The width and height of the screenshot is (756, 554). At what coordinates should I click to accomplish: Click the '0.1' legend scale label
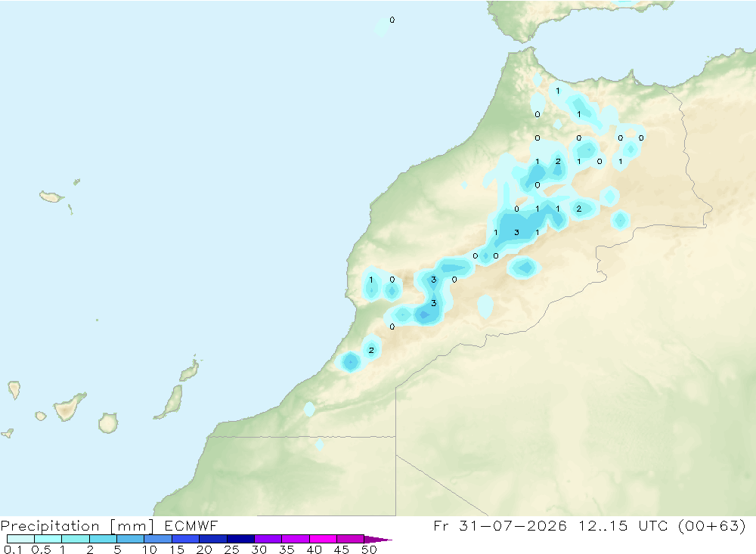pos(13,549)
